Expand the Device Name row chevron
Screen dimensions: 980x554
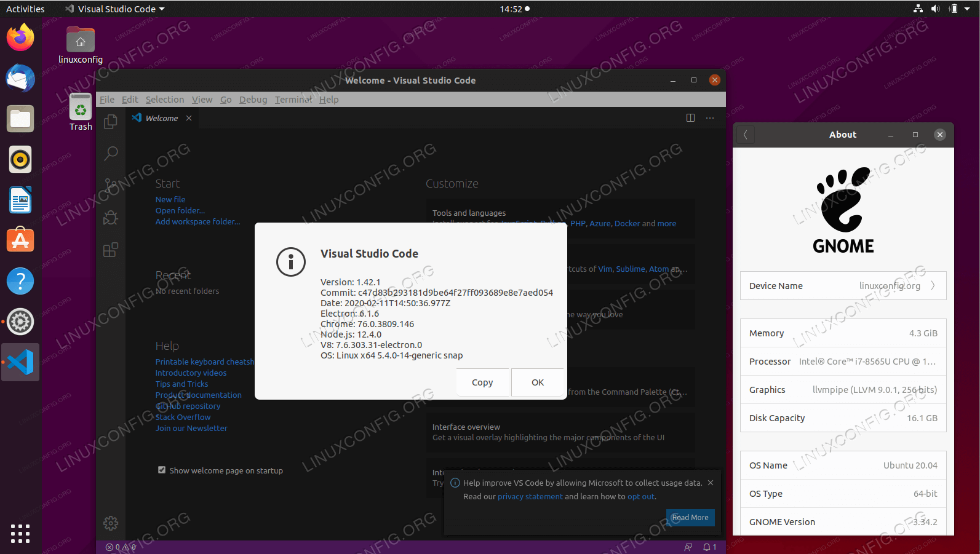tap(933, 286)
